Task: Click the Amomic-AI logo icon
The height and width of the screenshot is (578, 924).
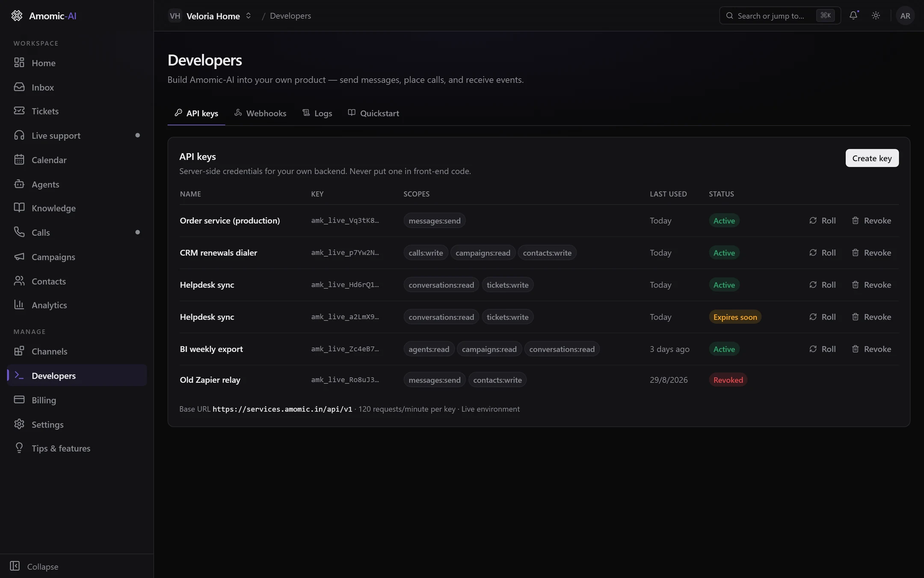Action: coord(17,16)
